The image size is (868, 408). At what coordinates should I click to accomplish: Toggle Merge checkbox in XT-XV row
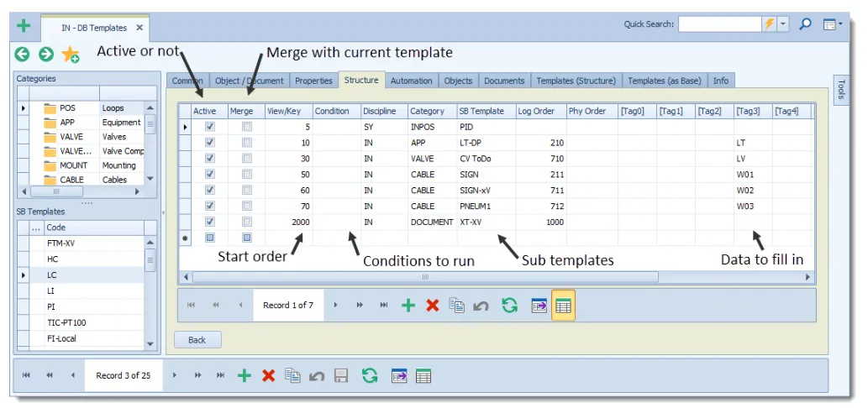[247, 222]
